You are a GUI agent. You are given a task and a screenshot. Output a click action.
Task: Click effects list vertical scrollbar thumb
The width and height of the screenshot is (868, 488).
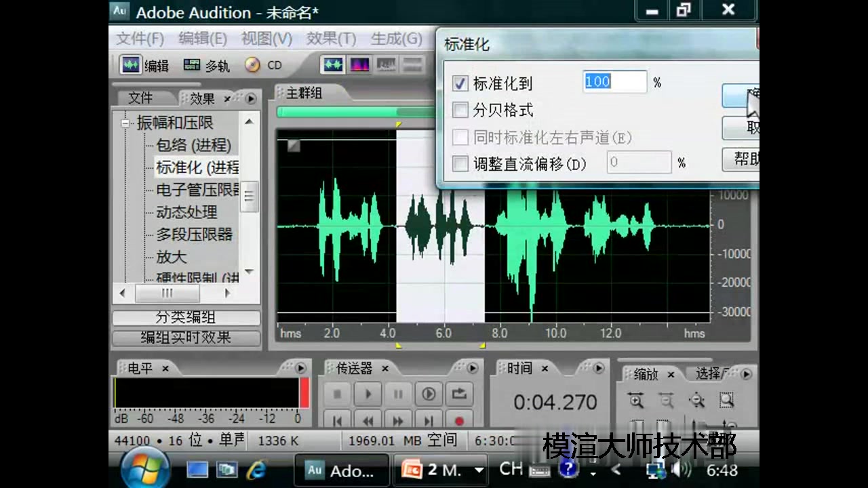pyautogui.click(x=250, y=197)
